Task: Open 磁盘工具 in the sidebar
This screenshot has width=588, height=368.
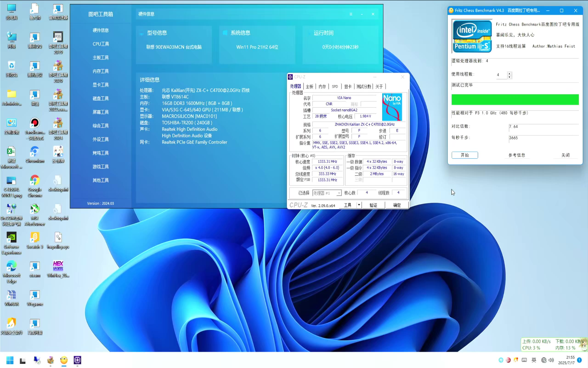Action: [x=101, y=98]
